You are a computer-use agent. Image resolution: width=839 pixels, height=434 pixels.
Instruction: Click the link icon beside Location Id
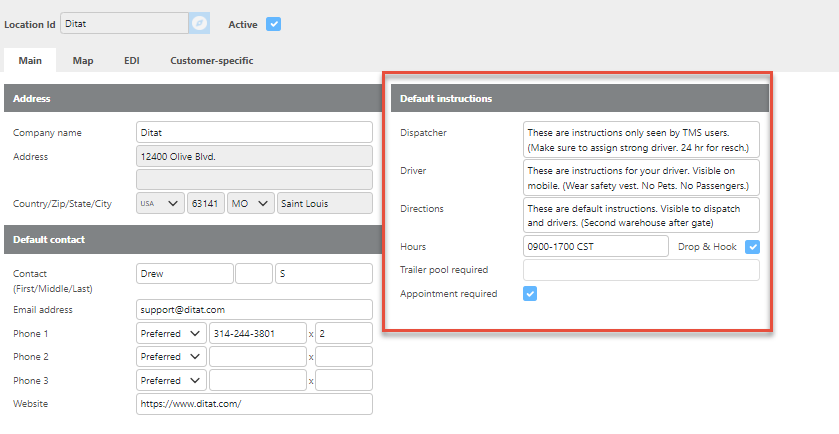click(x=199, y=23)
